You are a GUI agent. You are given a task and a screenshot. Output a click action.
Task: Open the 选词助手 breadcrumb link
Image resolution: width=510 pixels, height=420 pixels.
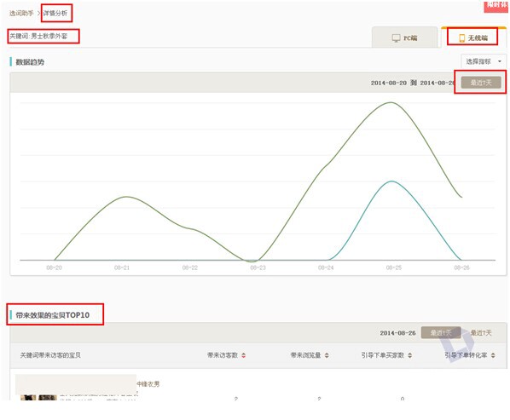coord(21,14)
